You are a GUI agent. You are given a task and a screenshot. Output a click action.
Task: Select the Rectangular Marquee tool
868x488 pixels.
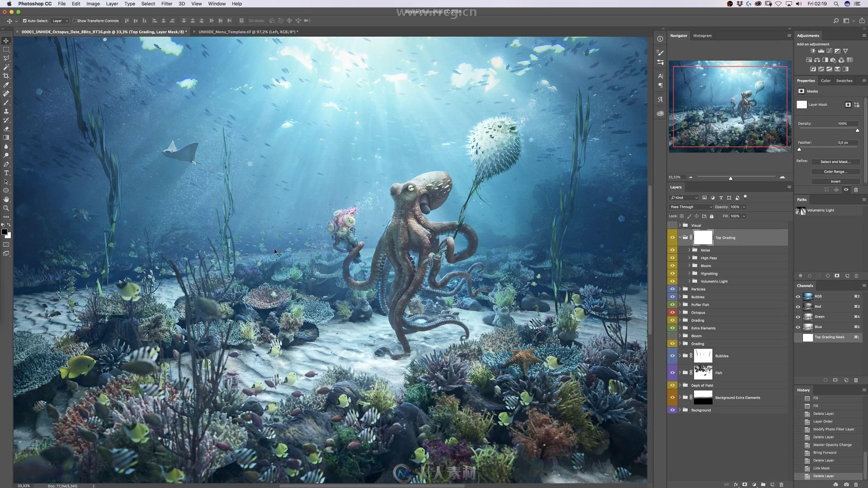pos(6,49)
